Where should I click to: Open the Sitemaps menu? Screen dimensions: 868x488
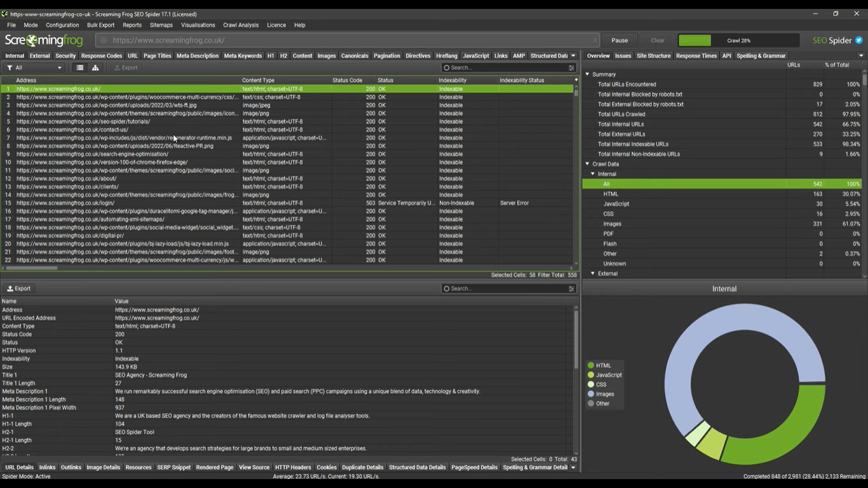(x=161, y=25)
